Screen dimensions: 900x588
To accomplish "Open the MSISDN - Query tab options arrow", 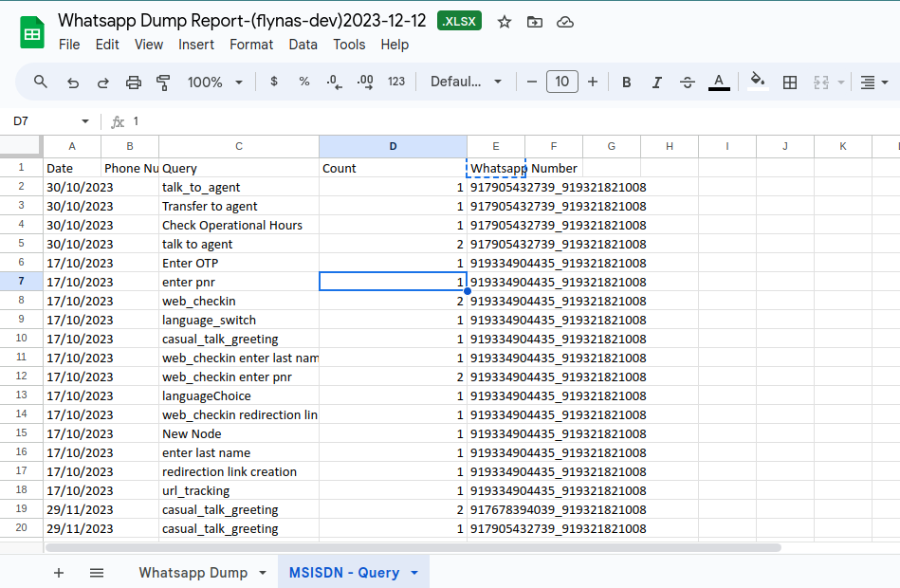I will click(414, 573).
